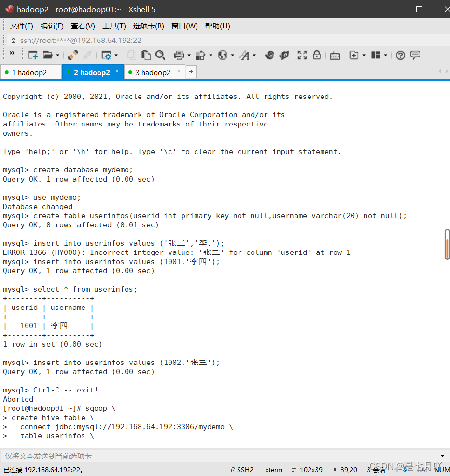
Task: Click the tab layout arrangement icon
Action: [376, 55]
